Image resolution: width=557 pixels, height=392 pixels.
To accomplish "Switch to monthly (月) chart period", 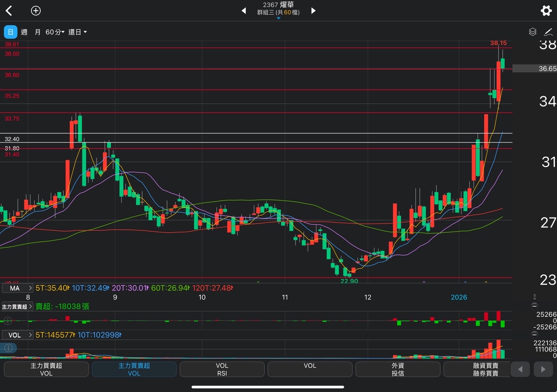I will point(37,32).
